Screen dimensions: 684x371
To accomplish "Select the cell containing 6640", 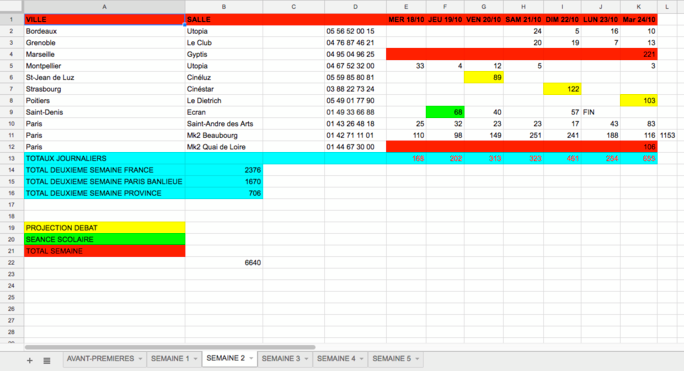I will tap(224, 262).
